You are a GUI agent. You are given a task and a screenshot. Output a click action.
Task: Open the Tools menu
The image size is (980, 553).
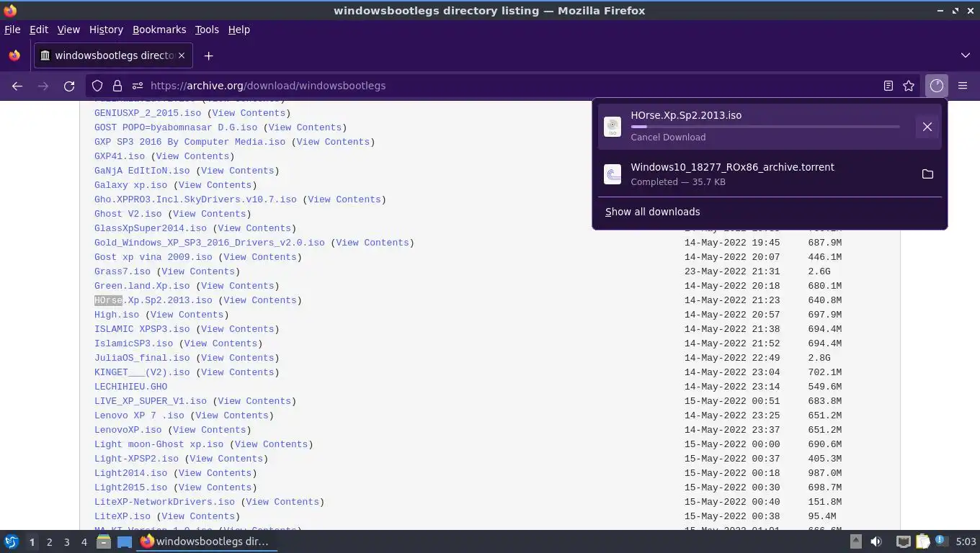[207, 30]
